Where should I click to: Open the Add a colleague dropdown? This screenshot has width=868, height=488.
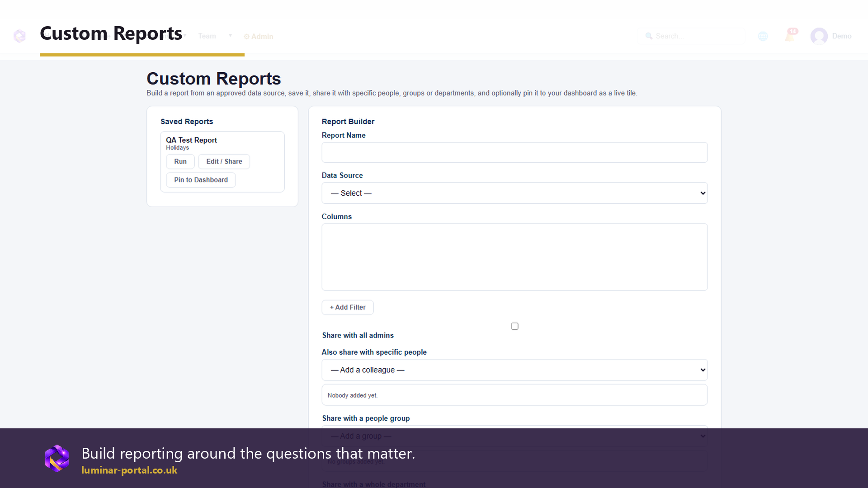click(x=514, y=370)
